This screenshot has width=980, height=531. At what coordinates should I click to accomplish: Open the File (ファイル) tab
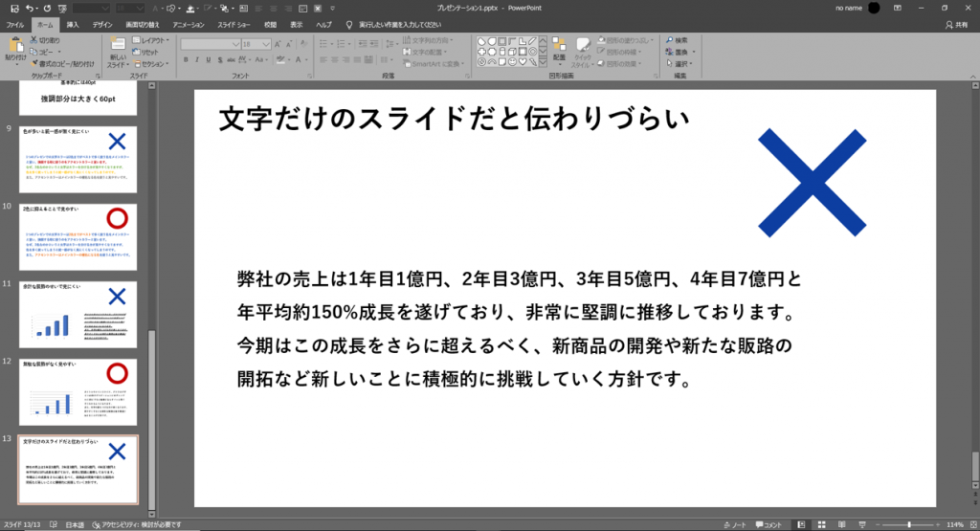(x=15, y=25)
